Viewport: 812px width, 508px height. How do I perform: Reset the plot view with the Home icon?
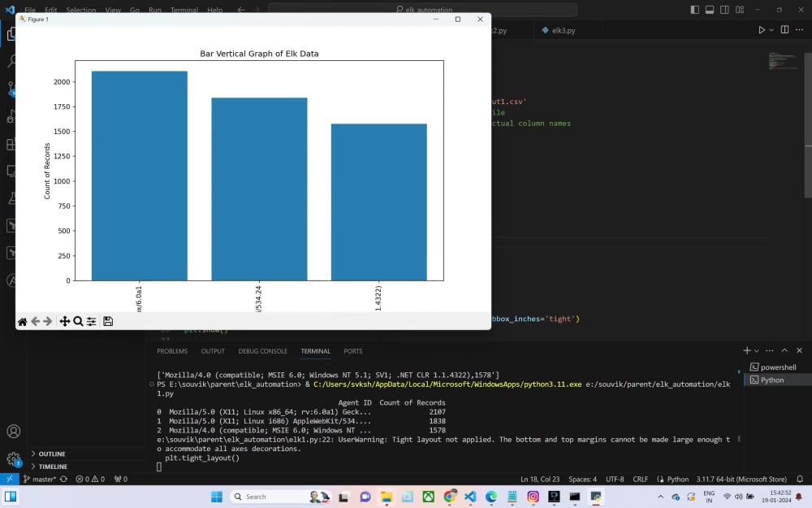click(x=23, y=321)
